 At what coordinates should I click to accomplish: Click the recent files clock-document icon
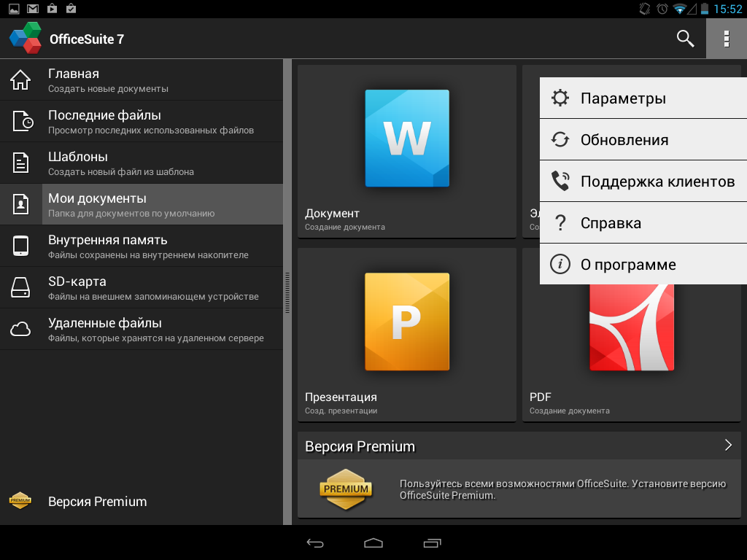tap(23, 121)
